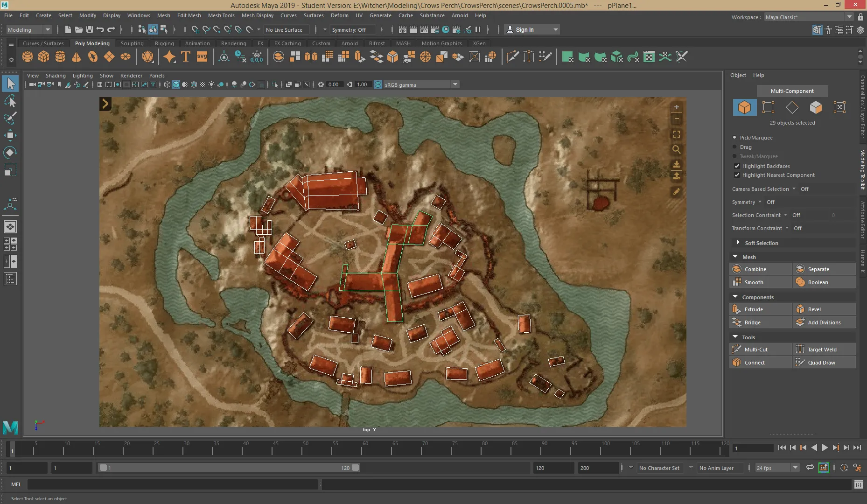Click the Multi-Cut tool button
Image resolution: width=867 pixels, height=504 pixels.
(761, 350)
